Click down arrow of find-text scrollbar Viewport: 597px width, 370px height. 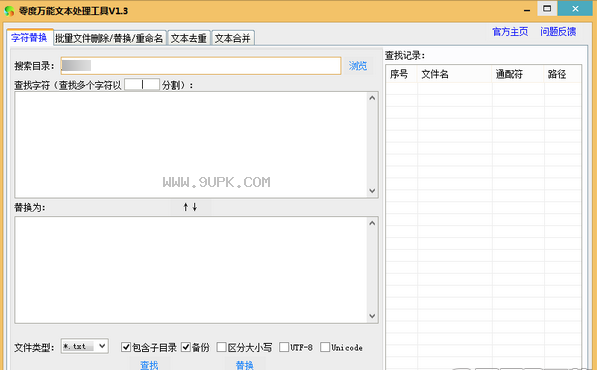tap(372, 191)
